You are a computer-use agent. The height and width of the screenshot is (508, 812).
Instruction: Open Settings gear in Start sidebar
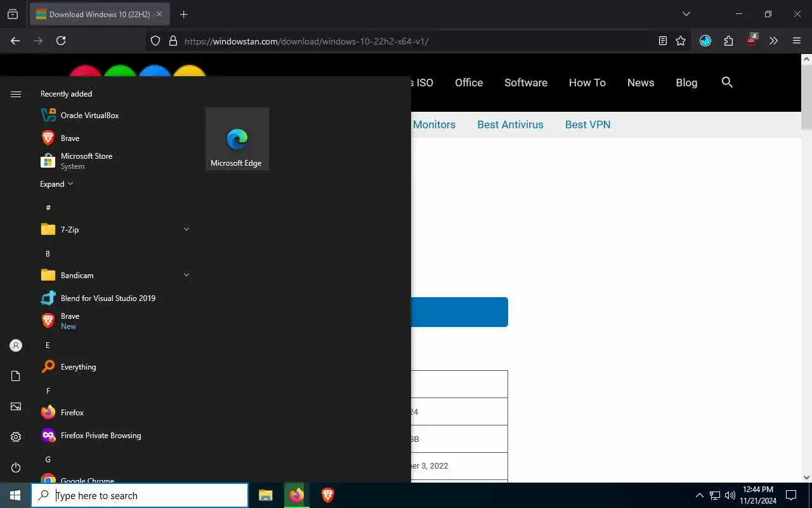tap(16, 437)
